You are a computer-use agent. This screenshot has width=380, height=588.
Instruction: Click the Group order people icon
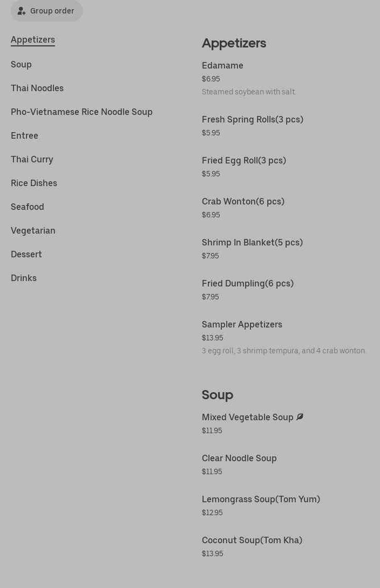click(x=22, y=11)
